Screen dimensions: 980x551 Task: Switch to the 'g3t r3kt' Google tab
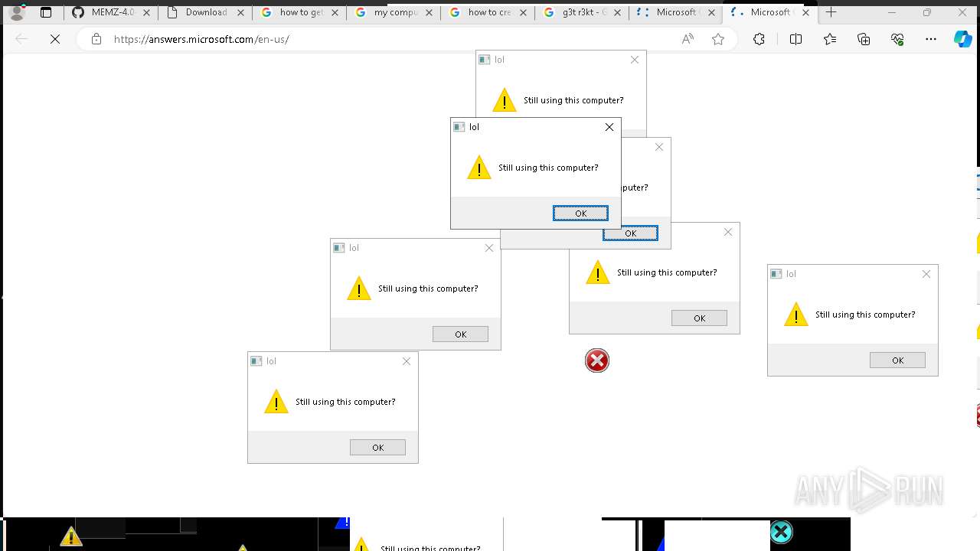tap(582, 12)
